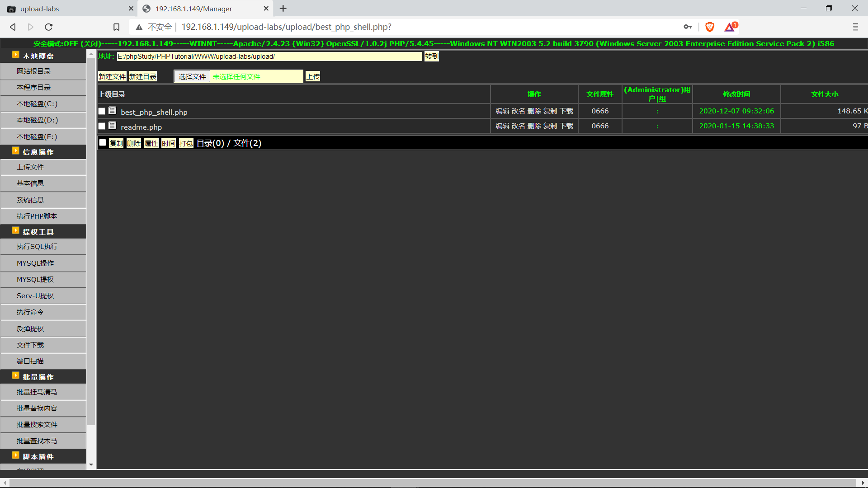
Task: Click the horizontal page scrollbar
Action: click(x=434, y=483)
